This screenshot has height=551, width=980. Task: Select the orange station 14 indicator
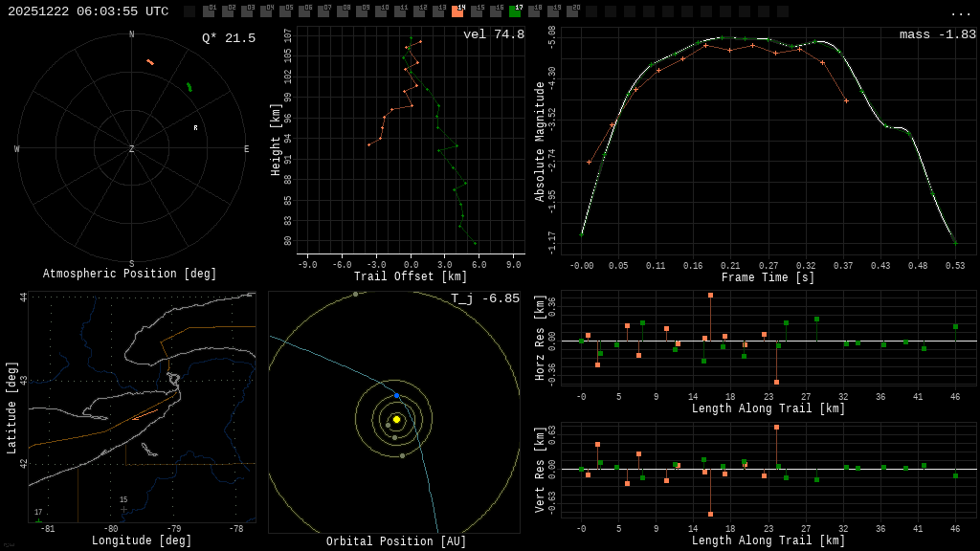(457, 11)
